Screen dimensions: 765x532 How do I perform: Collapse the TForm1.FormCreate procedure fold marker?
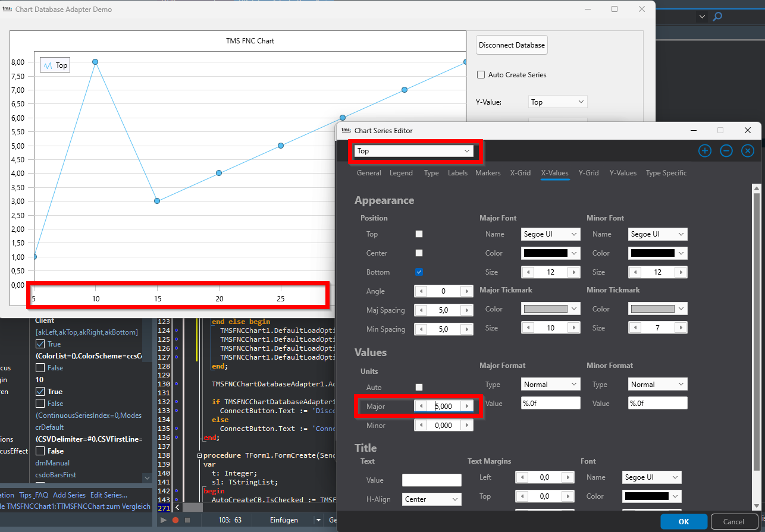199,456
